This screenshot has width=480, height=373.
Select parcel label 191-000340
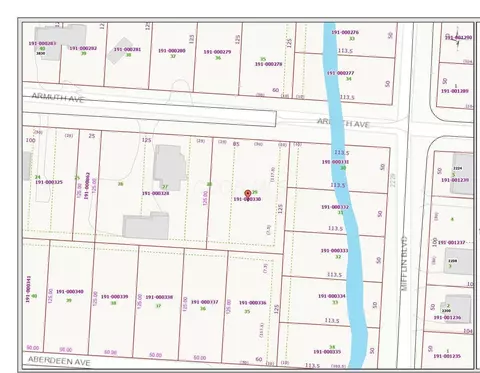[70, 292]
